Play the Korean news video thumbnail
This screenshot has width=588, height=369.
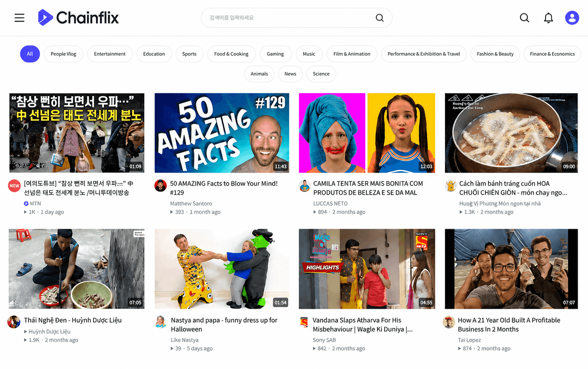(76, 133)
